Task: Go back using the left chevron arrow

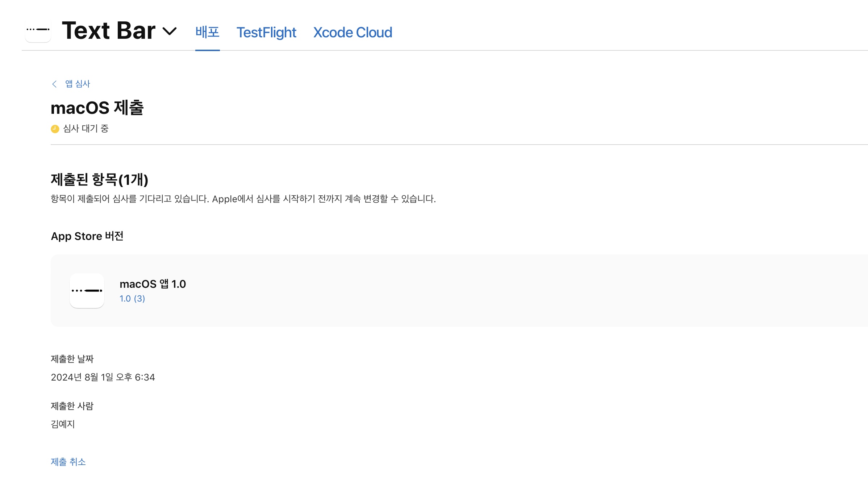Action: (x=54, y=84)
